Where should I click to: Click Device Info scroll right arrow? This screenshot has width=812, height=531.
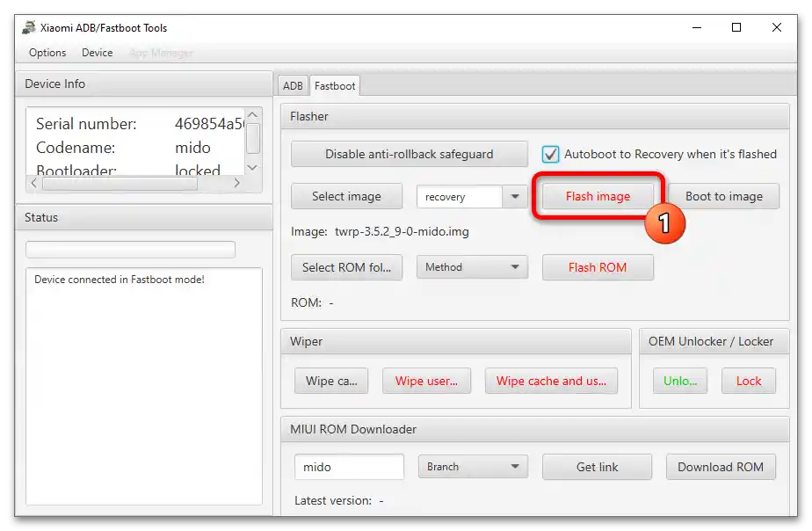(x=236, y=183)
